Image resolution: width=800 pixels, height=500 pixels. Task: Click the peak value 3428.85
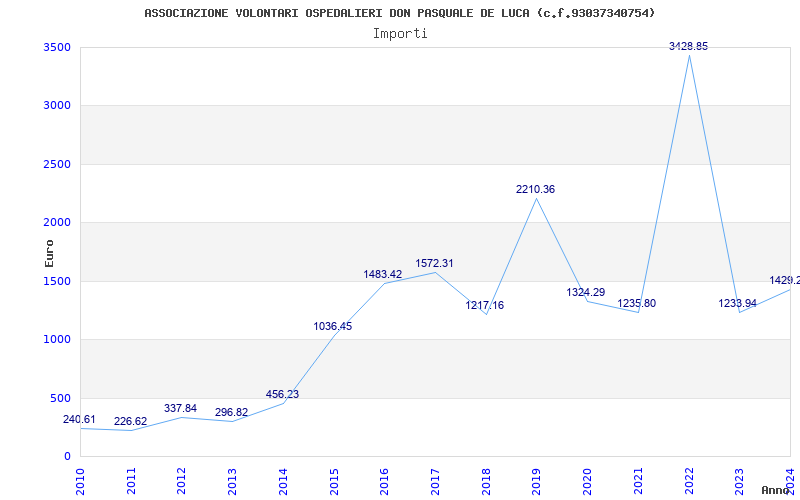point(689,46)
